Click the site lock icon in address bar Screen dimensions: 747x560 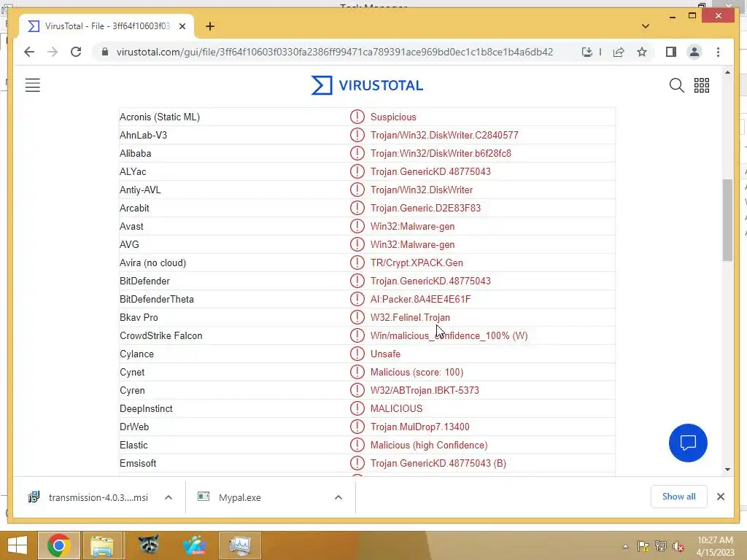coord(105,52)
